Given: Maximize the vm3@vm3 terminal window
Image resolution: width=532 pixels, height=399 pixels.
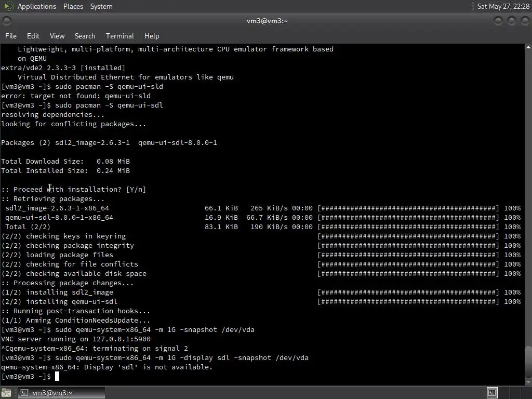Looking at the screenshot, I should 511,21.
